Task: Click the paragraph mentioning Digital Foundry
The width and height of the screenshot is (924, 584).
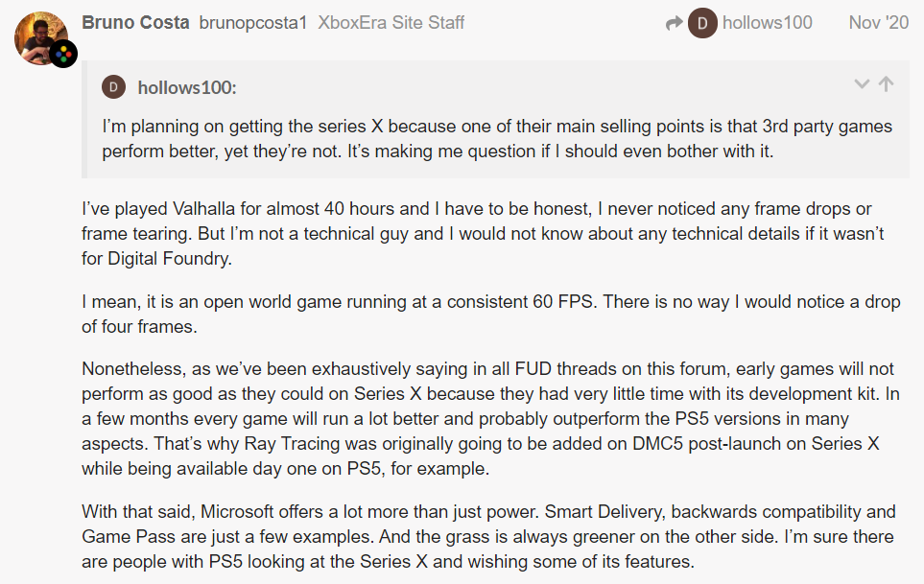Action: [x=483, y=234]
